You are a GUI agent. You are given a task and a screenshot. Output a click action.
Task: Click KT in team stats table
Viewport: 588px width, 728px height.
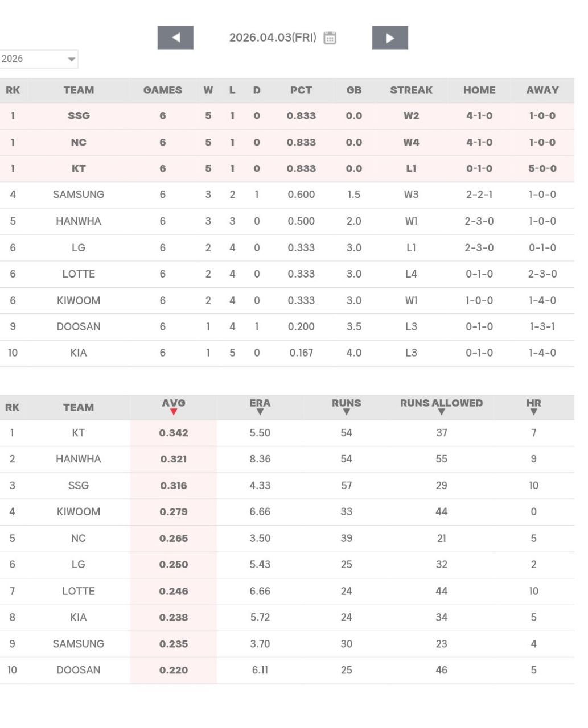click(79, 433)
